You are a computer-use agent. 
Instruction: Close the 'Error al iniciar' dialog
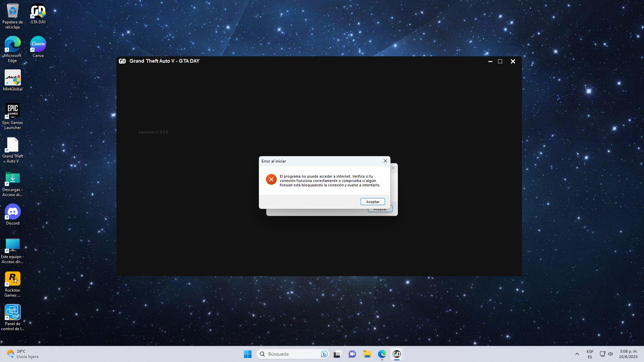(x=385, y=161)
